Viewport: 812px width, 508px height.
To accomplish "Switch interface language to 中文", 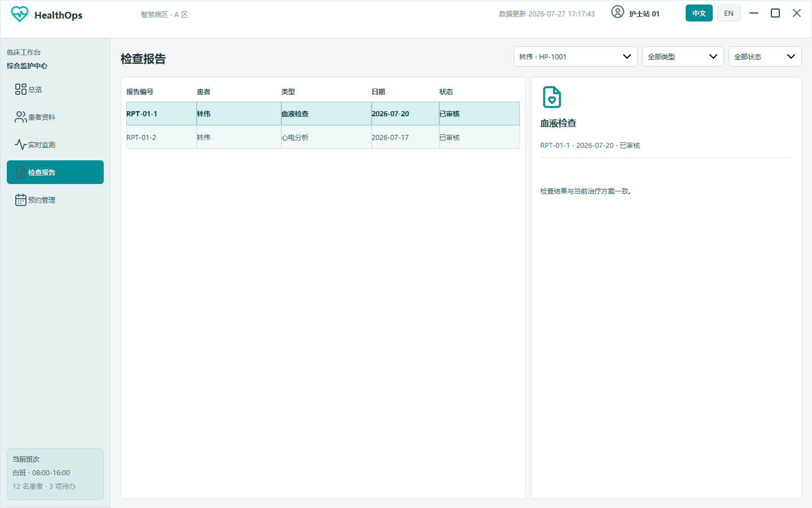I will tap(699, 13).
